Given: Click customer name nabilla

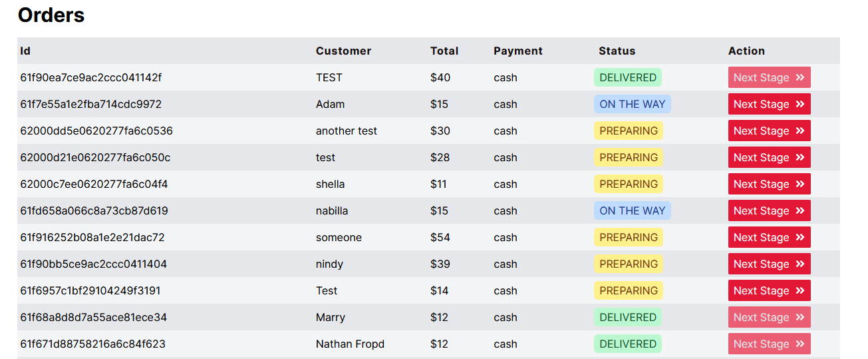Looking at the screenshot, I should pyautogui.click(x=332, y=210).
